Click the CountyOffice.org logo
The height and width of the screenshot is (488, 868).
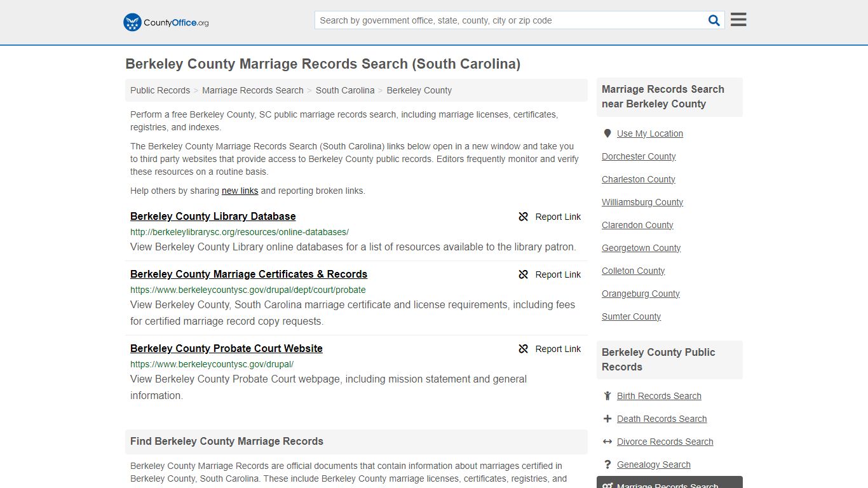pos(166,22)
